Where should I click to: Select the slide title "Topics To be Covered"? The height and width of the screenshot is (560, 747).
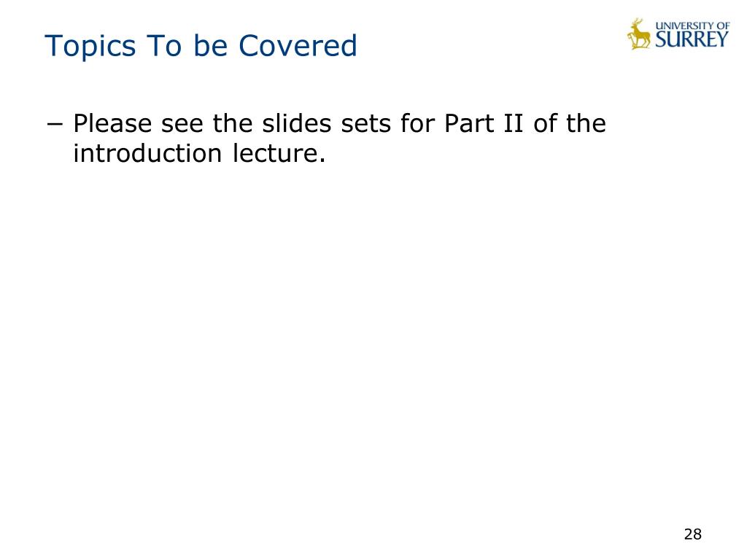click(x=201, y=46)
